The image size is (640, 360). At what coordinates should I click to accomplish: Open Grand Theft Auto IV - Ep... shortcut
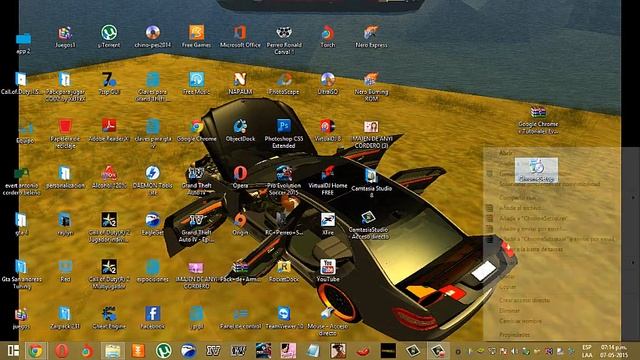[196, 227]
